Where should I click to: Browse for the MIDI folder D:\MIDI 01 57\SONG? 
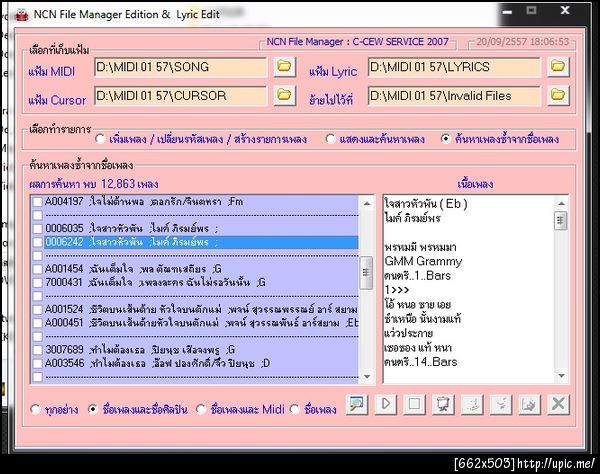(x=284, y=67)
